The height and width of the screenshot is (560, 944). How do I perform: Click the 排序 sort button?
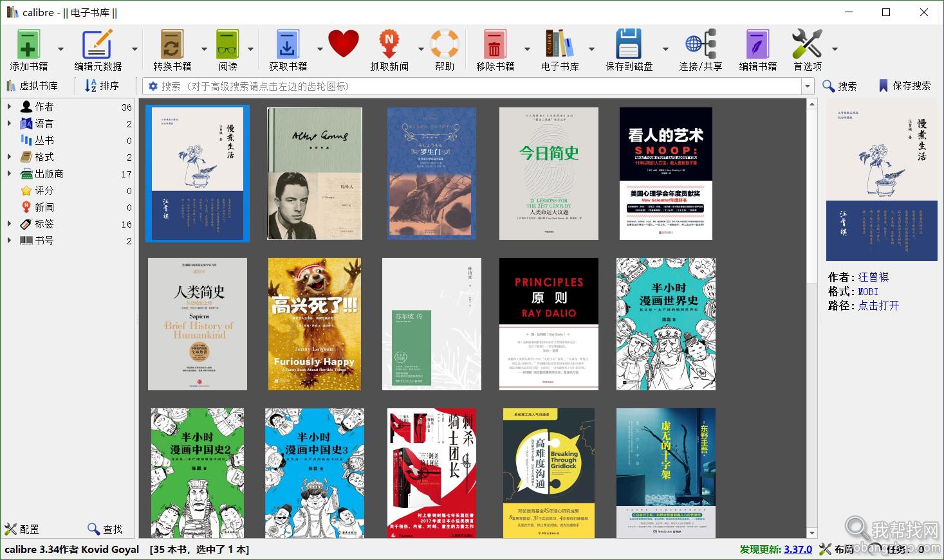click(x=102, y=86)
